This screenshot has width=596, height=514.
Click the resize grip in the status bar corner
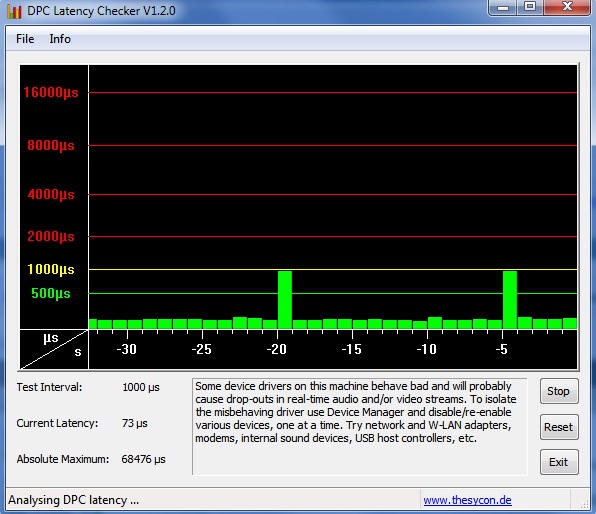point(585,504)
